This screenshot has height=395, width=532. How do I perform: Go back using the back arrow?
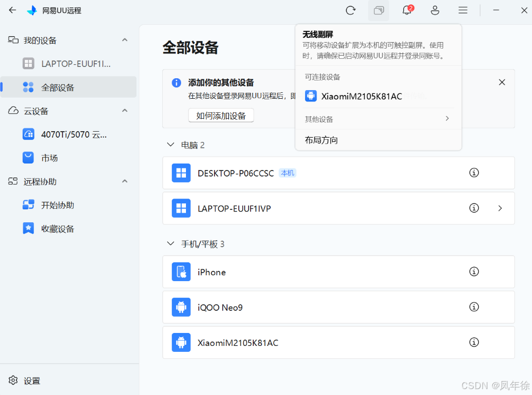[x=12, y=10]
